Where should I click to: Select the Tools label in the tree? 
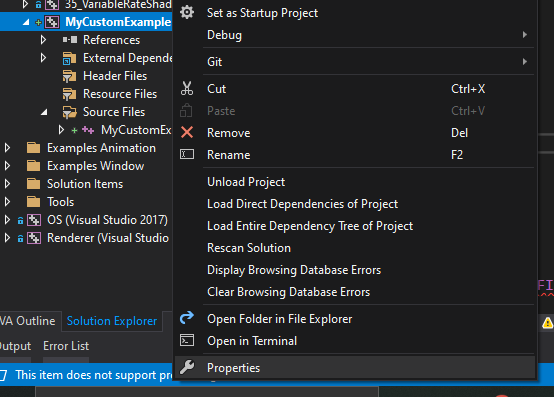click(60, 202)
